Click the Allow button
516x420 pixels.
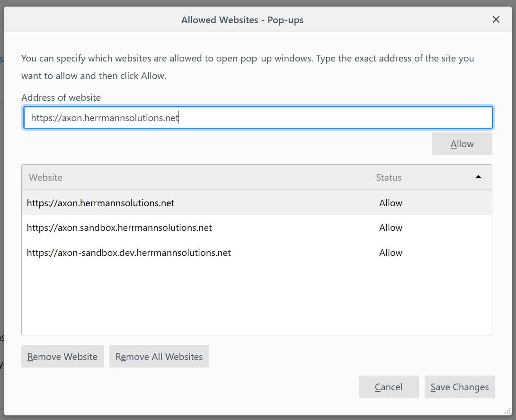(462, 143)
